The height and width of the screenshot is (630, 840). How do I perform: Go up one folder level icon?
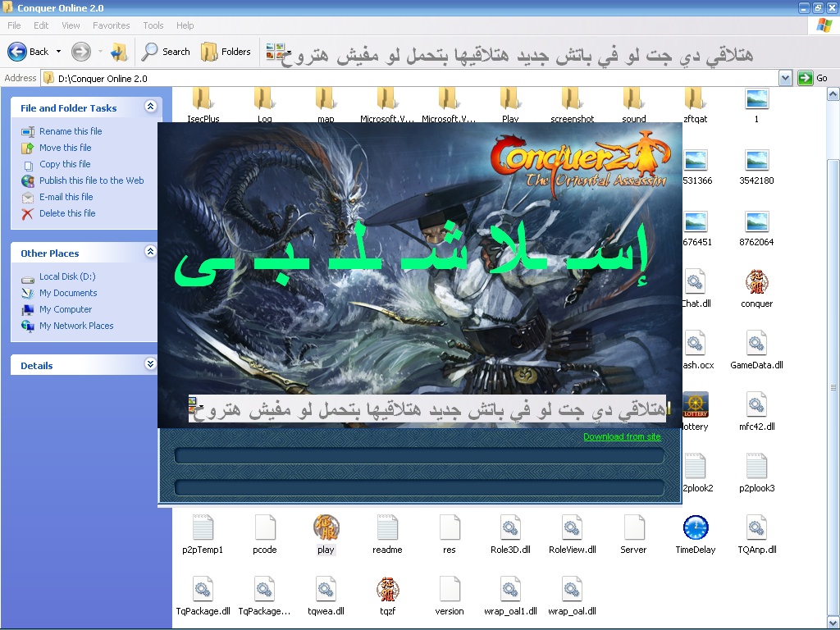tap(118, 52)
